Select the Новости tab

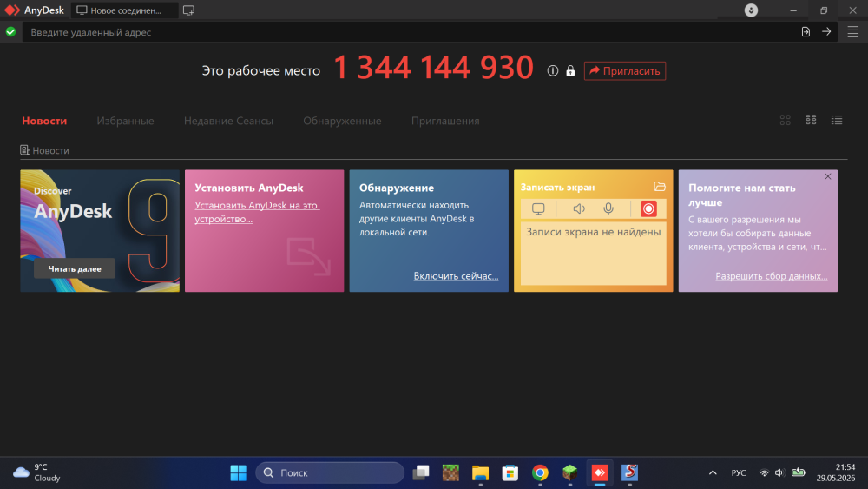point(44,121)
